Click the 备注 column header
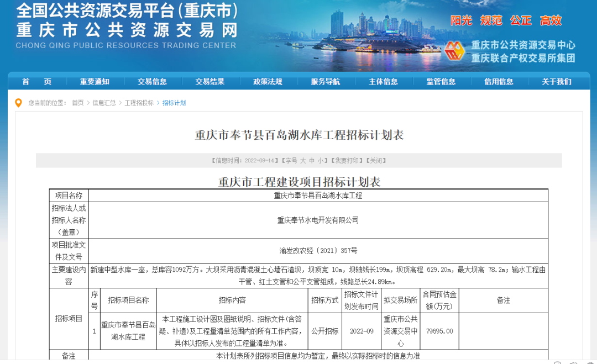The height and width of the screenshot is (364, 597). pos(504,300)
